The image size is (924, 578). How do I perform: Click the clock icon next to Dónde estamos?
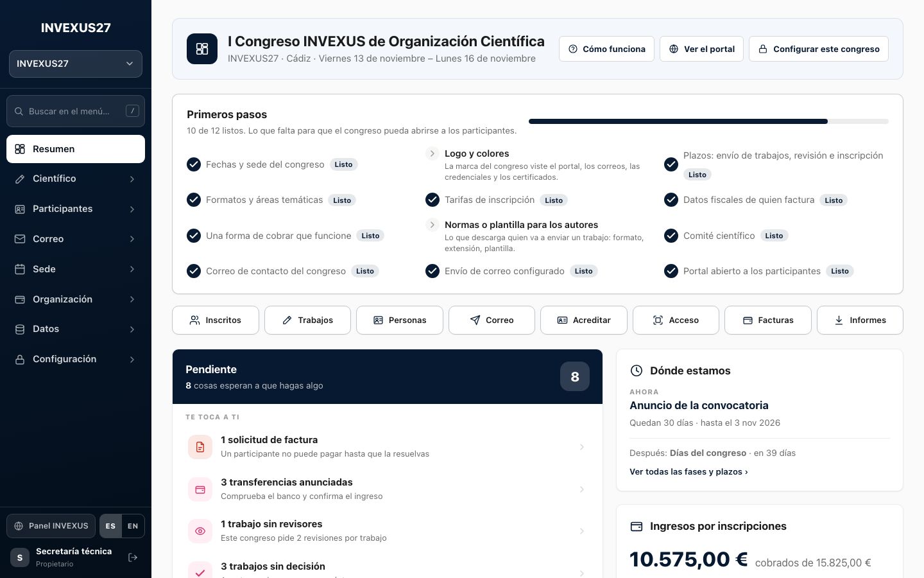point(637,371)
